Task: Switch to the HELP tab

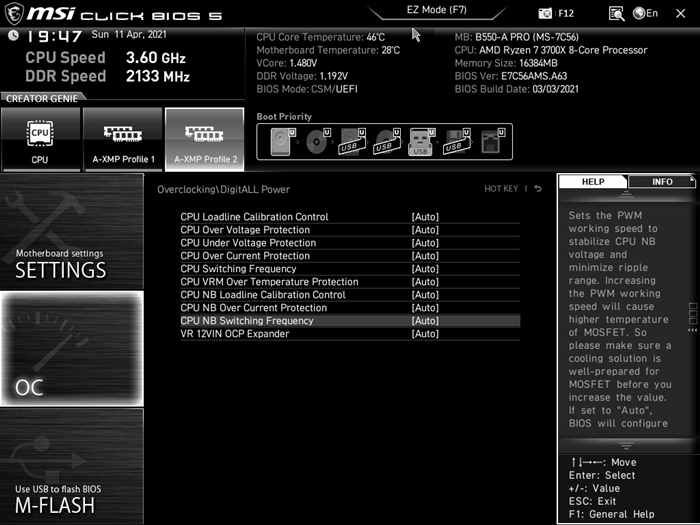Action: [593, 182]
